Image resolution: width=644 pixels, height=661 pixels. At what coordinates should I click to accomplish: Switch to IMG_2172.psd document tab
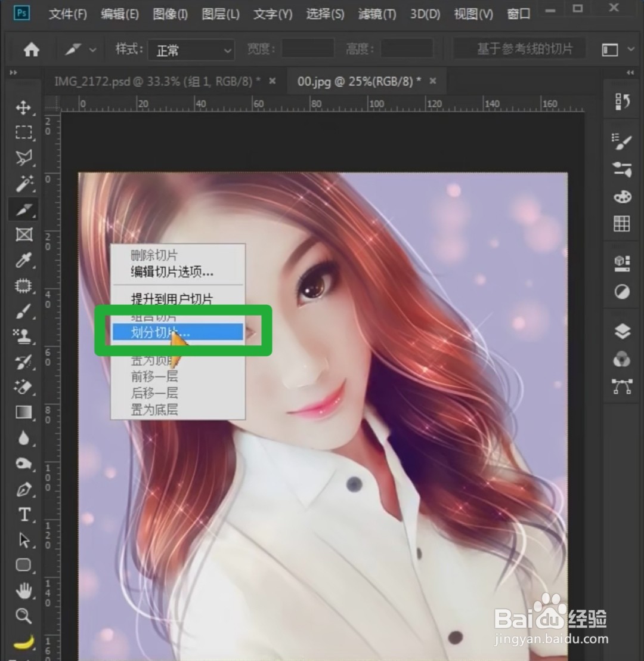coord(157,81)
